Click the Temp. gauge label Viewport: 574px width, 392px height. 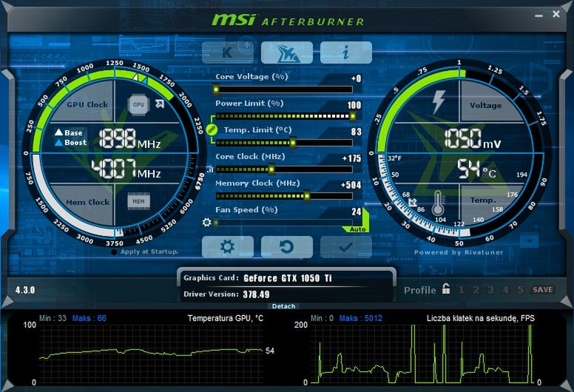click(483, 200)
